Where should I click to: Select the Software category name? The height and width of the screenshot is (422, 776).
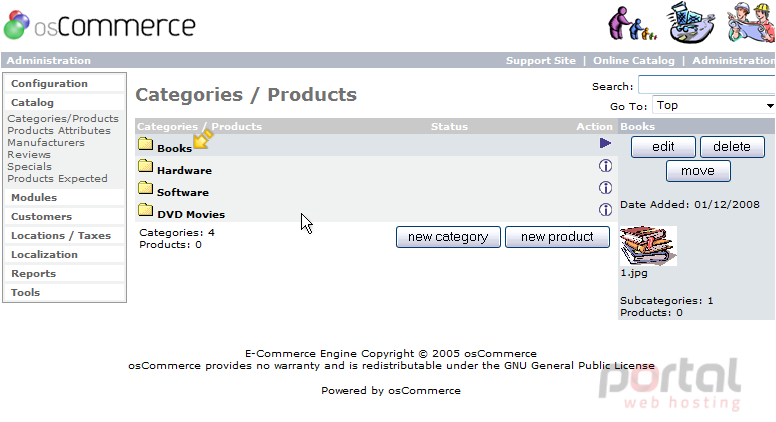(183, 192)
